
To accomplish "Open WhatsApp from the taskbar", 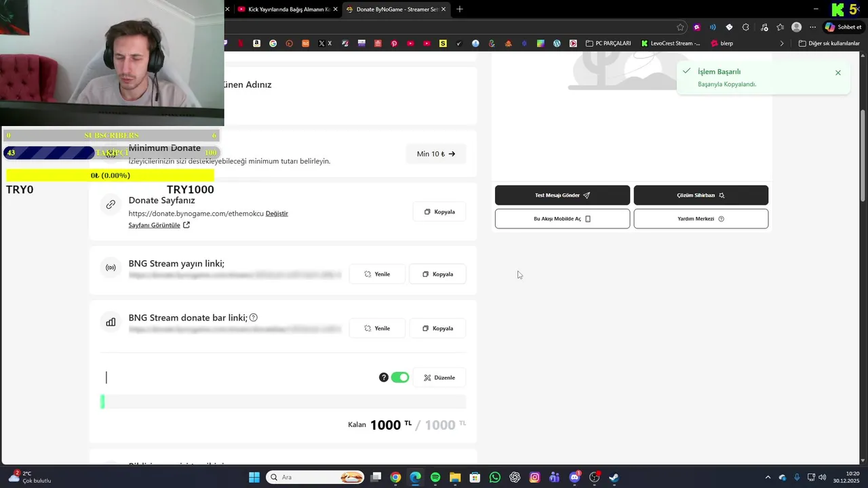I will (x=495, y=477).
